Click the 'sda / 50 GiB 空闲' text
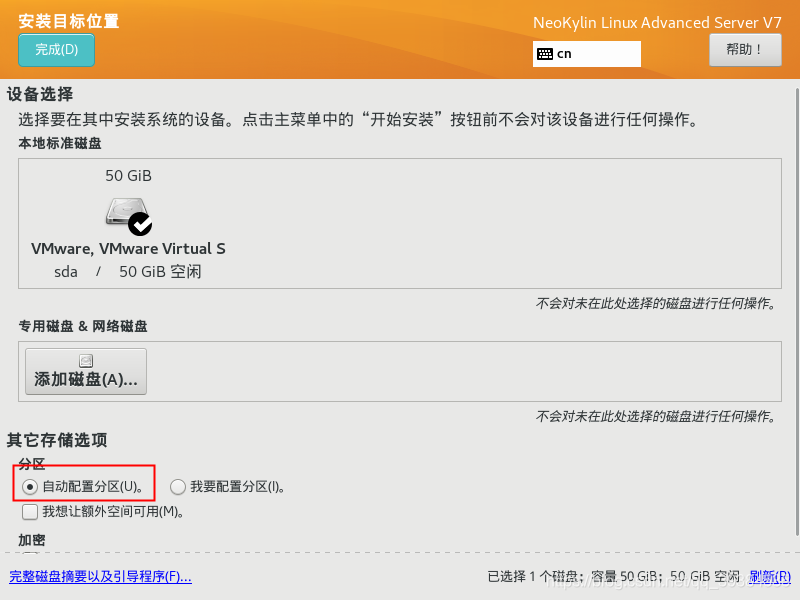Image resolution: width=800 pixels, height=600 pixels. pyautogui.click(x=128, y=271)
